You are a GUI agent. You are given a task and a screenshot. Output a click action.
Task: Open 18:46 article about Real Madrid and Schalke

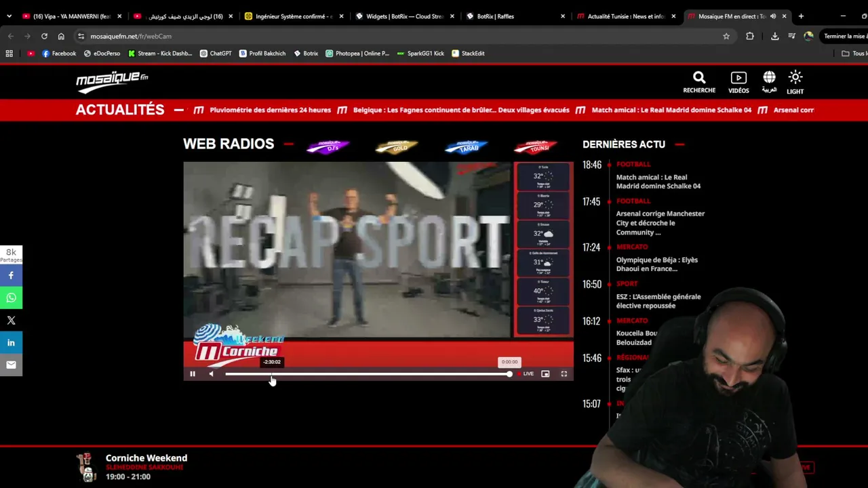click(658, 182)
